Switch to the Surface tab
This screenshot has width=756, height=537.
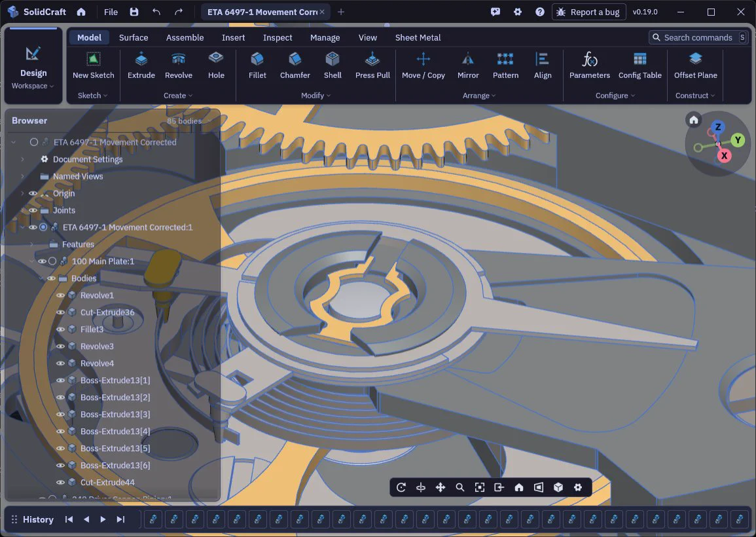pos(134,37)
